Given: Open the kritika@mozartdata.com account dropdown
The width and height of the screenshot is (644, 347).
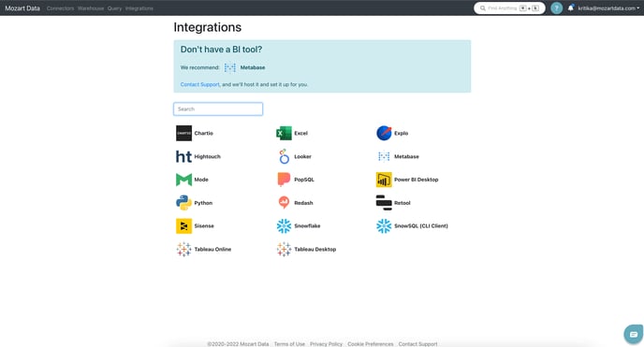Looking at the screenshot, I should point(608,8).
